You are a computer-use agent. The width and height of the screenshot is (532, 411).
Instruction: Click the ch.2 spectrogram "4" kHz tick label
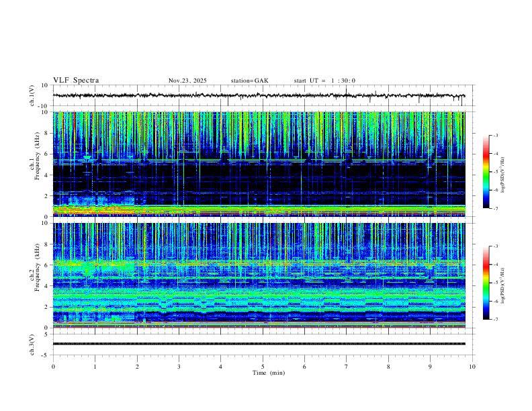click(x=47, y=286)
